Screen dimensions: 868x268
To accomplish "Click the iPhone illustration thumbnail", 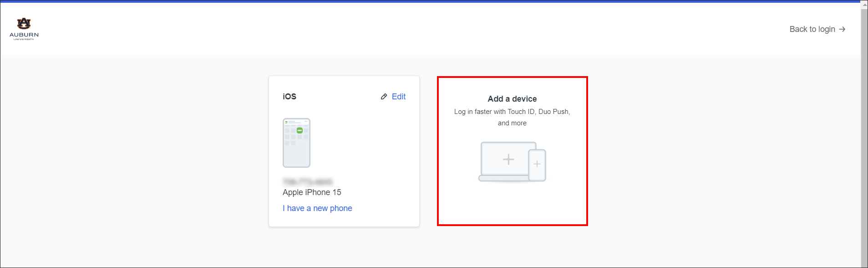I will 296,143.
